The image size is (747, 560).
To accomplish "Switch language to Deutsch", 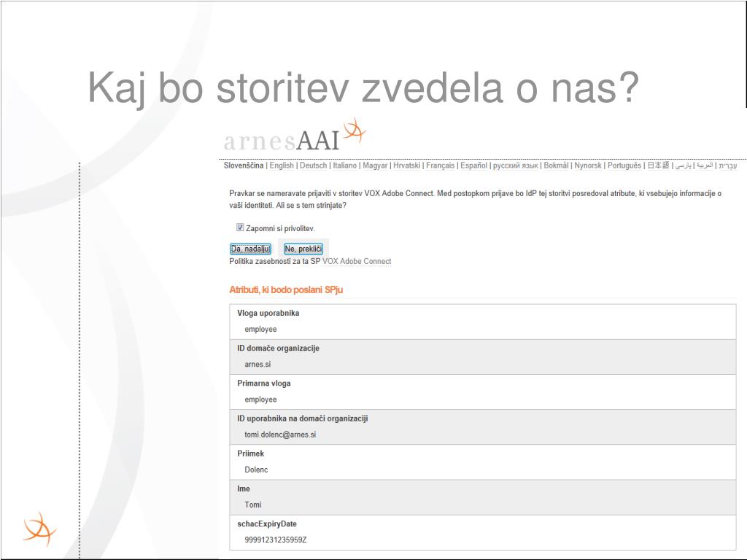I will coord(313,166).
